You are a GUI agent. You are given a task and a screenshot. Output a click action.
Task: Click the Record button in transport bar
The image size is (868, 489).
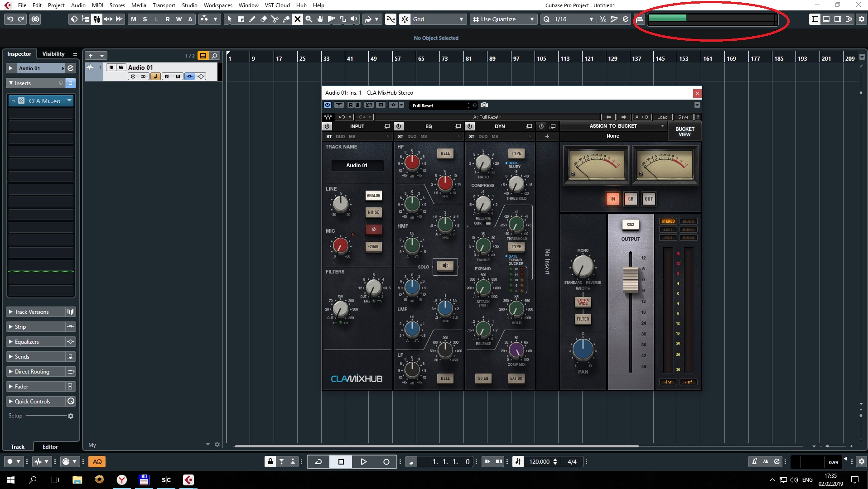tap(386, 461)
